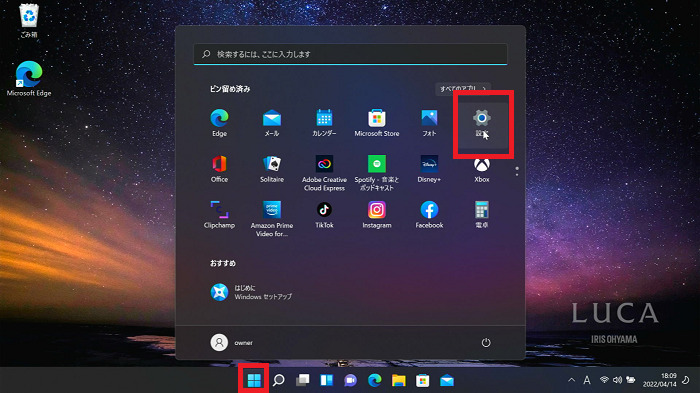Open the owner user account menu

(x=232, y=343)
